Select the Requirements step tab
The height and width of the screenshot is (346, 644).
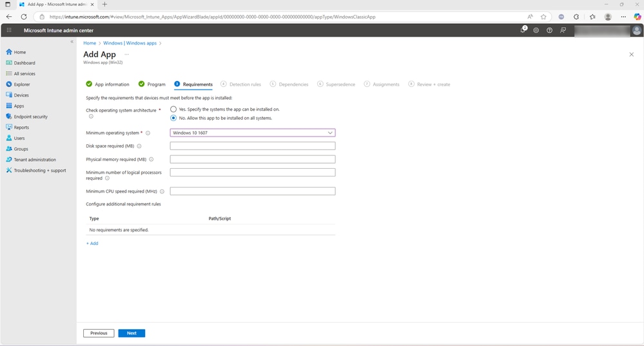click(193, 84)
